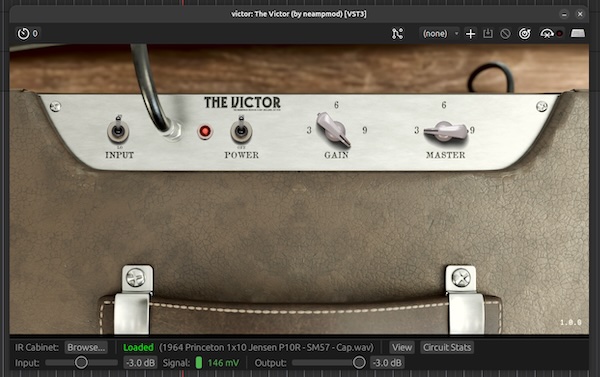The image size is (600, 377).
Task: Click the Output level slider handle
Action: (x=359, y=362)
